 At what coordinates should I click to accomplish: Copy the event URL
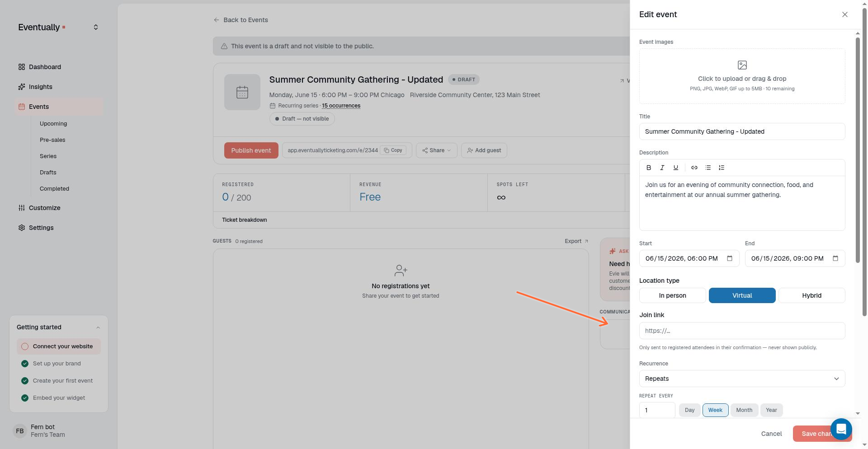click(393, 150)
